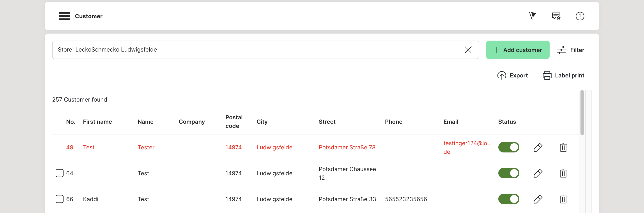Click the Label print button

point(563,75)
